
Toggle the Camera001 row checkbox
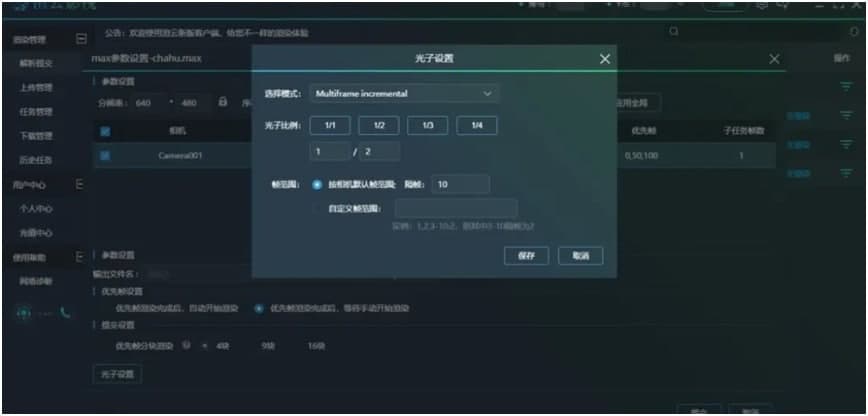[105, 156]
